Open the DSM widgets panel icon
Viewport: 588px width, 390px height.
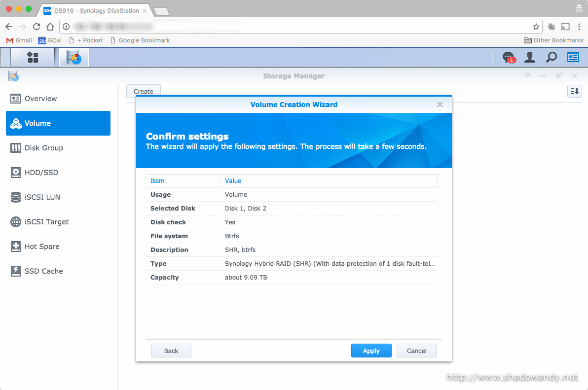pos(573,57)
